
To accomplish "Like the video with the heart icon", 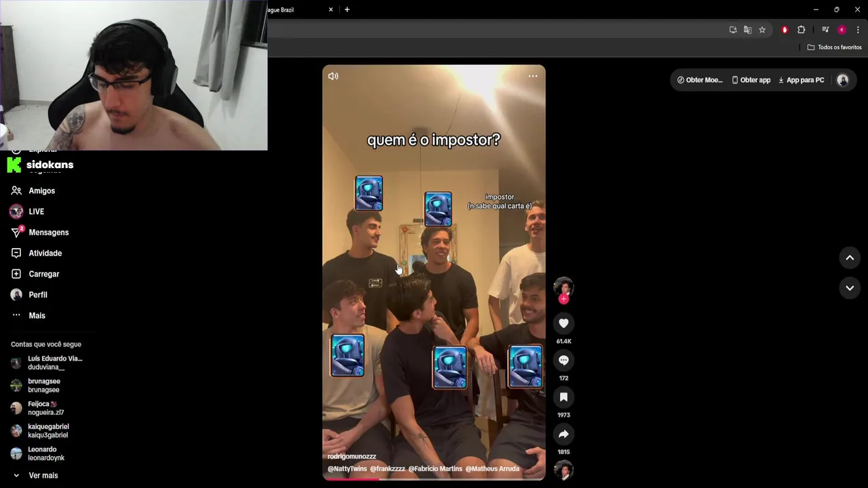I will coord(564,323).
